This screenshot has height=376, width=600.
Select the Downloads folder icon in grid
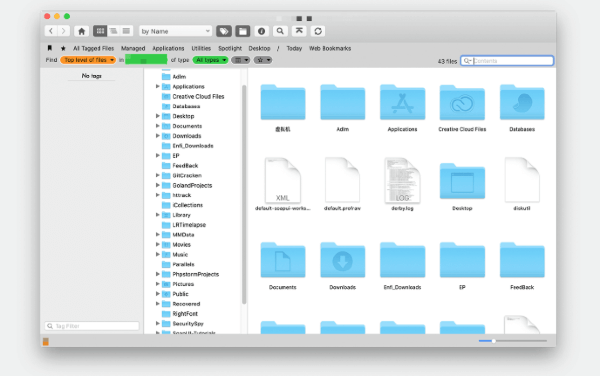click(342, 260)
